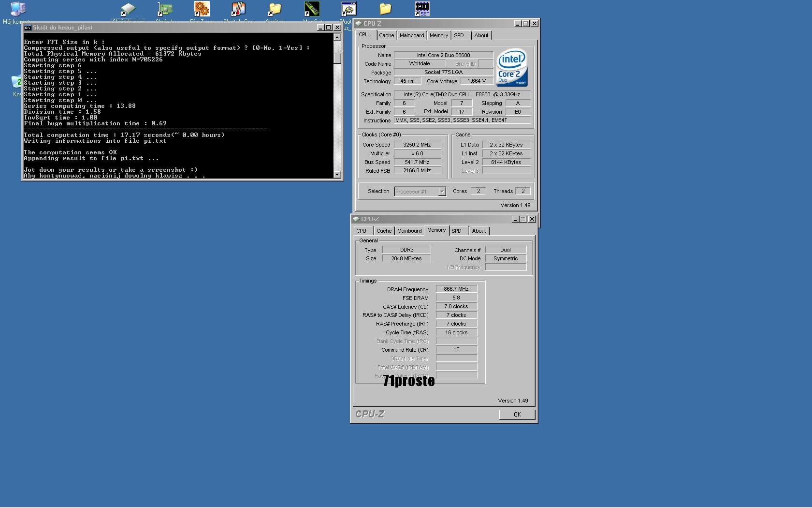Viewport: 812px width, 508px height.
Task: Maximize the hexus_pifast console window
Action: point(328,28)
